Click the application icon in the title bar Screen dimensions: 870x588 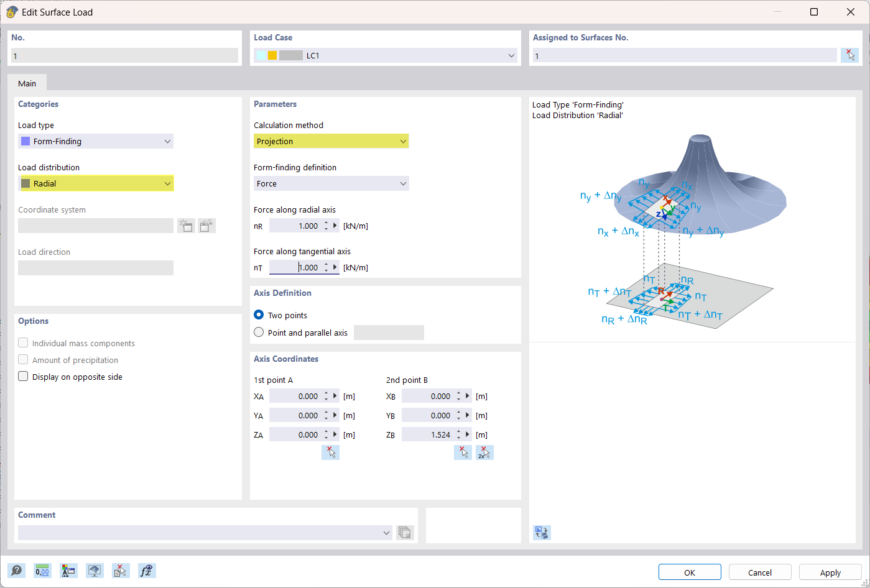tap(12, 12)
